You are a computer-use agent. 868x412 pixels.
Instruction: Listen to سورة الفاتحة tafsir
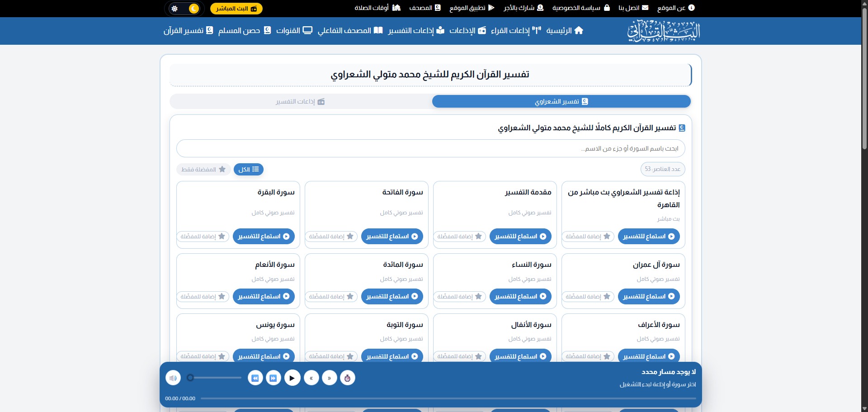[x=392, y=237]
